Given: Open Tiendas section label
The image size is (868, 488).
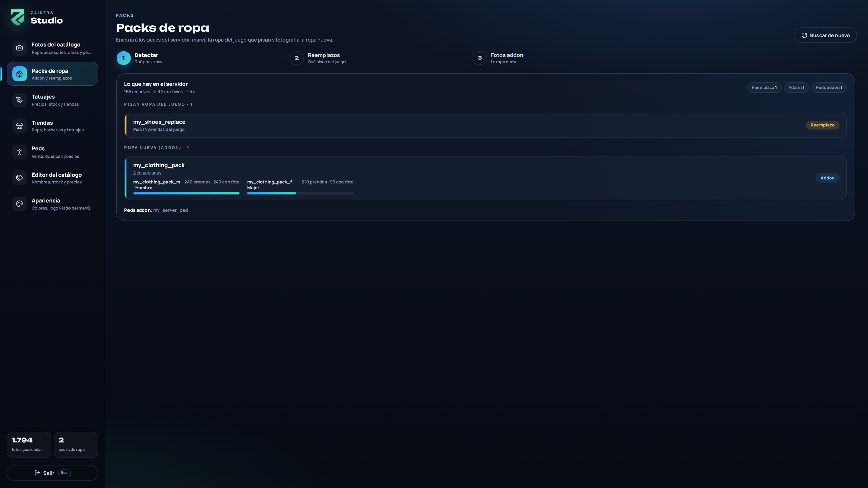Looking at the screenshot, I should (42, 123).
